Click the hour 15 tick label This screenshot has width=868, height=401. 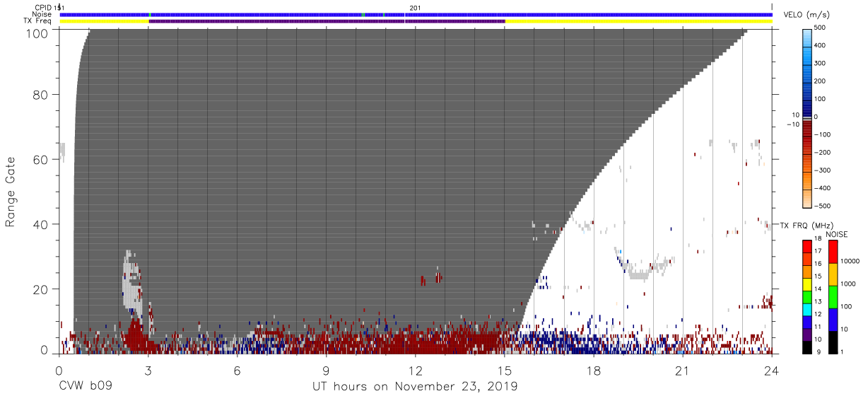pyautogui.click(x=505, y=371)
